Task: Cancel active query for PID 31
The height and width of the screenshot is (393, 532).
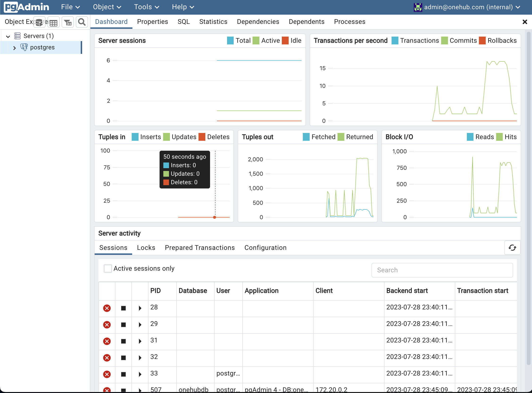Action: click(123, 341)
